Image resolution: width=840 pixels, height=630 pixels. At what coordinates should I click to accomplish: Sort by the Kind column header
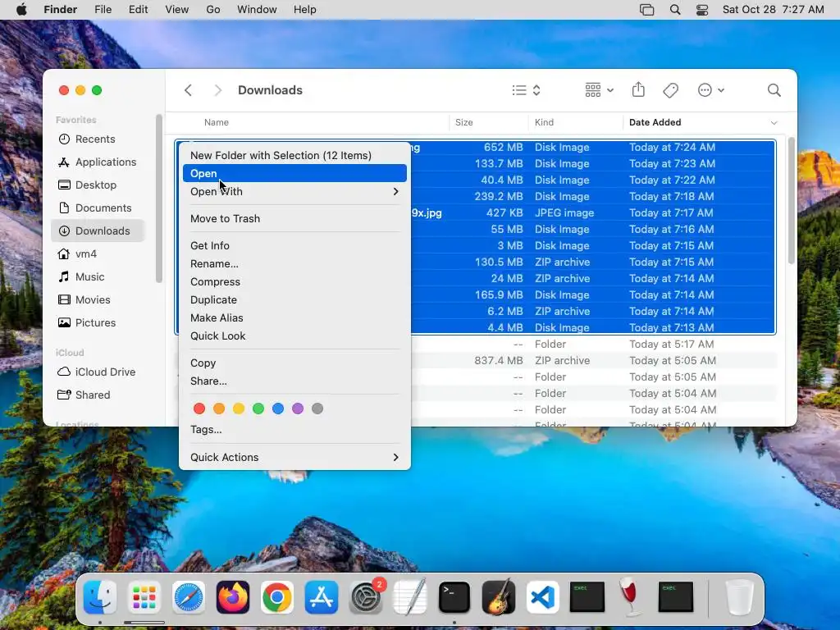coord(544,122)
